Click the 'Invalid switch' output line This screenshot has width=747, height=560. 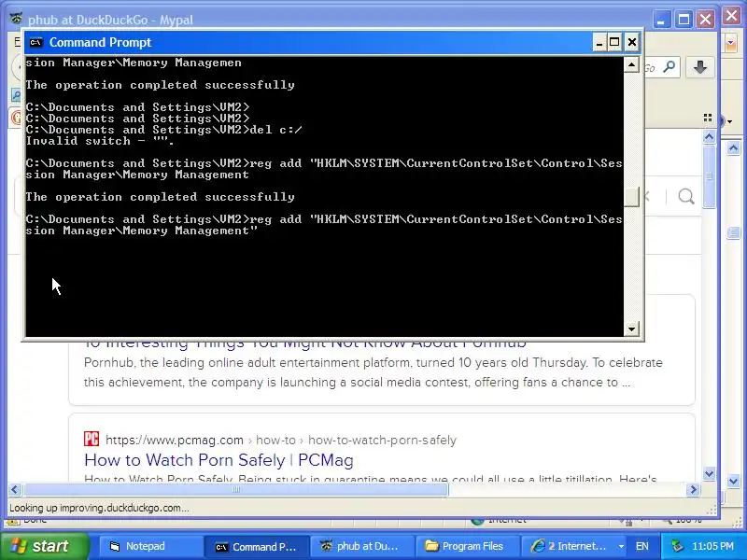(100, 141)
